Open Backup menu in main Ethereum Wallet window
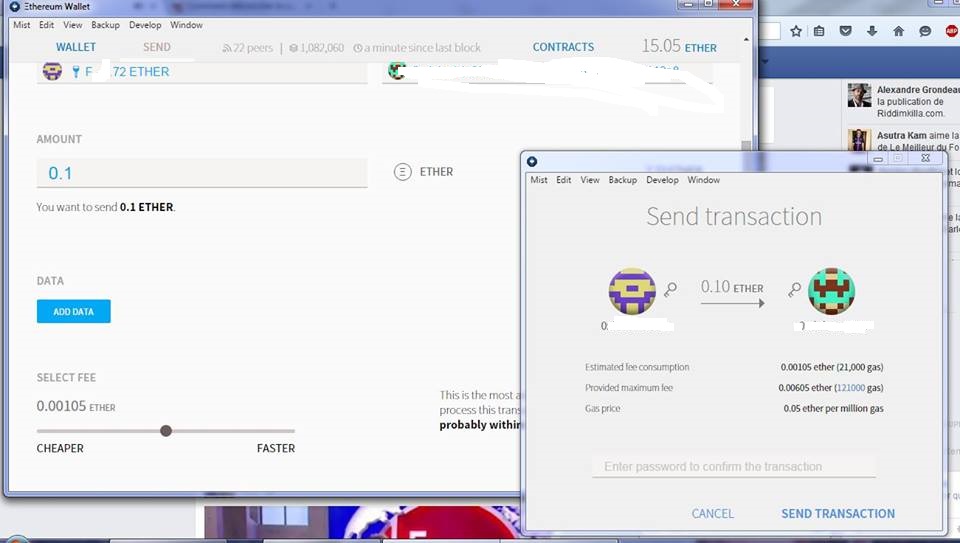This screenshot has width=960, height=543. pyautogui.click(x=105, y=25)
